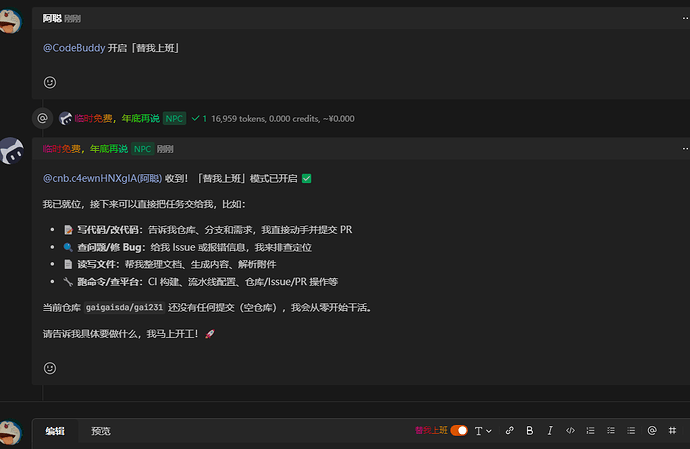Click the 刚刚 timestamp on 阿聪's comment

tap(73, 18)
